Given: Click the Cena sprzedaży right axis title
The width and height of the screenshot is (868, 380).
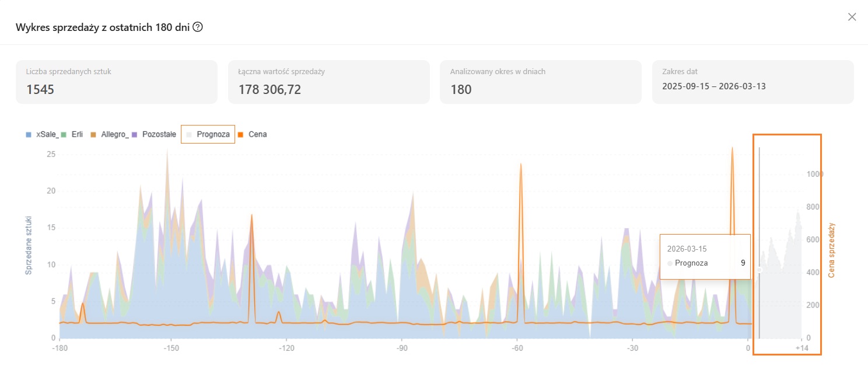Looking at the screenshot, I should (831, 250).
